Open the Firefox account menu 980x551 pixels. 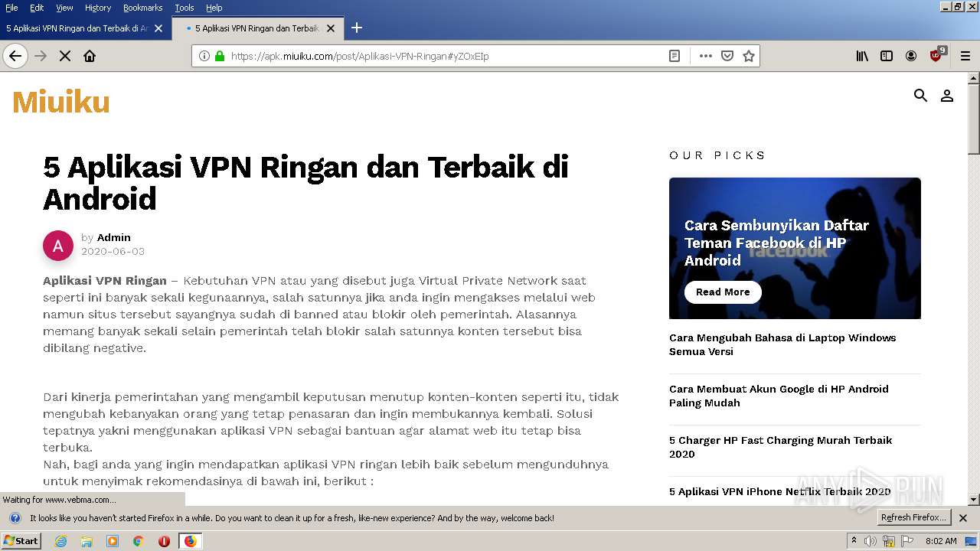pos(911,56)
